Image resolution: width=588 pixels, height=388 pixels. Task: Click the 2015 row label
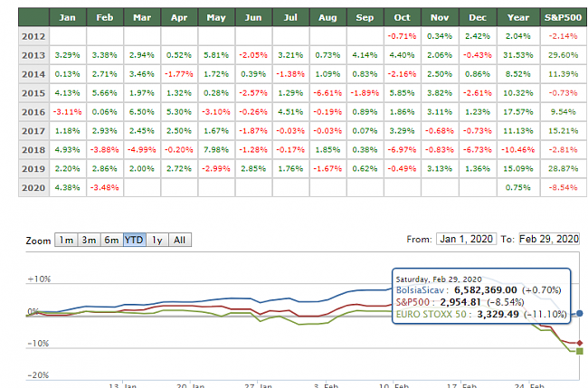(x=33, y=93)
